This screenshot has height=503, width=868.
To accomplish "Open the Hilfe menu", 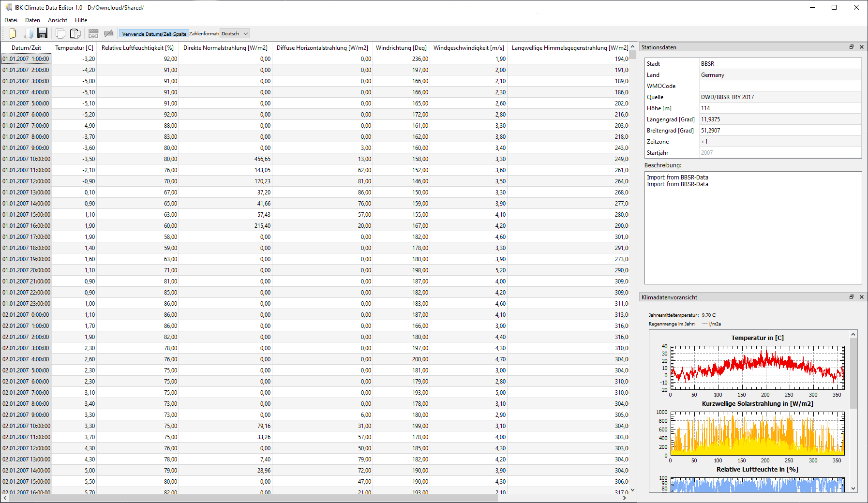I will (81, 20).
